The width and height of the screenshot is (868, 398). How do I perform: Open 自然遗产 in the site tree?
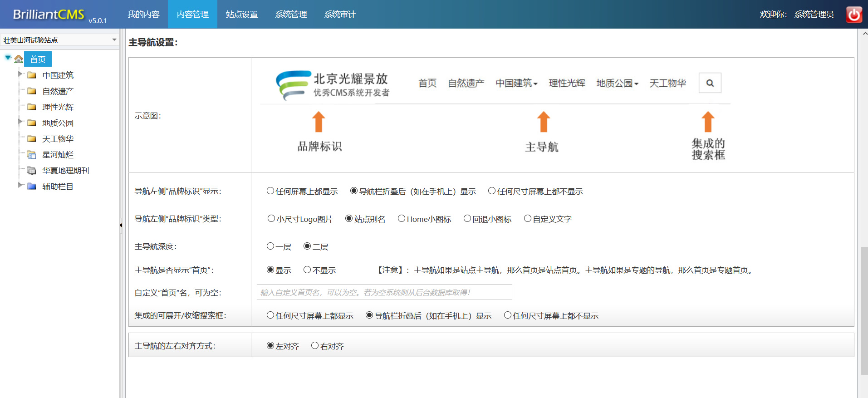point(58,91)
